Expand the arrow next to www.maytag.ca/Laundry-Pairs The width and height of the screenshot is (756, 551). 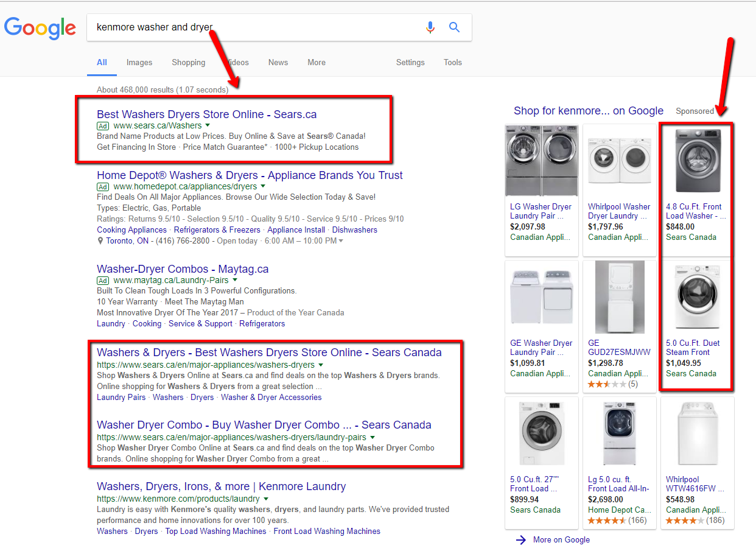[235, 281]
